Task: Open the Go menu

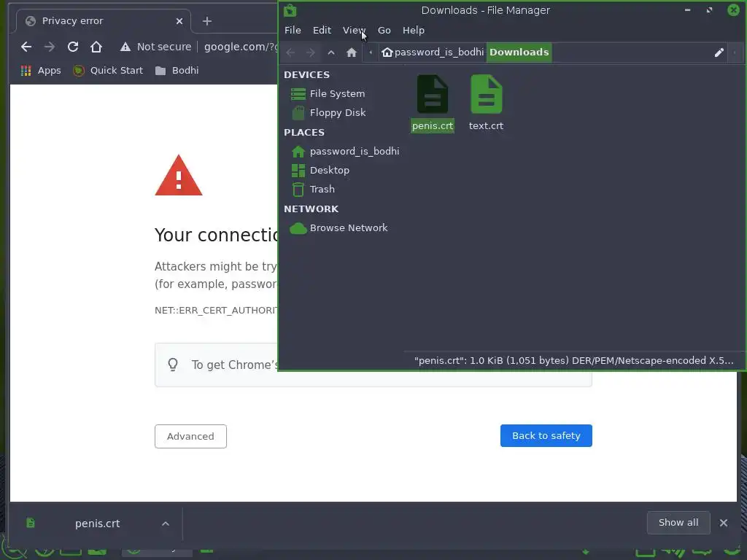Action: [384, 31]
